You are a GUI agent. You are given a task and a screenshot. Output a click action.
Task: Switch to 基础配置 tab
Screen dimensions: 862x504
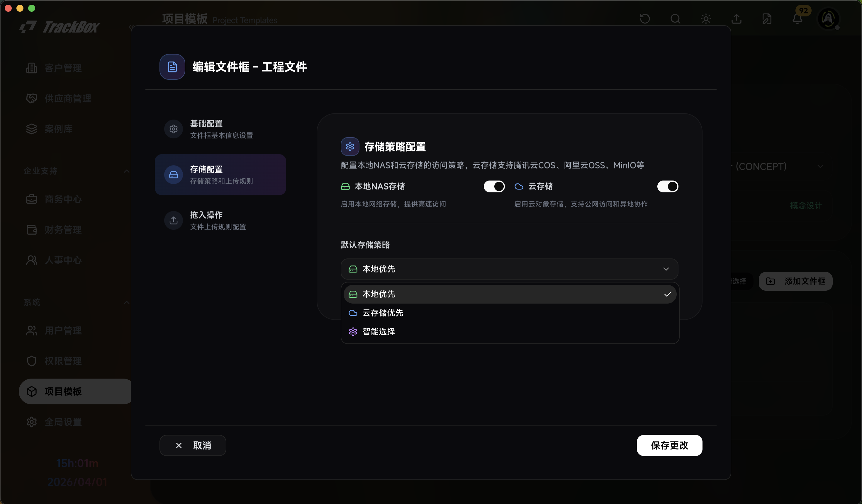pos(220,129)
